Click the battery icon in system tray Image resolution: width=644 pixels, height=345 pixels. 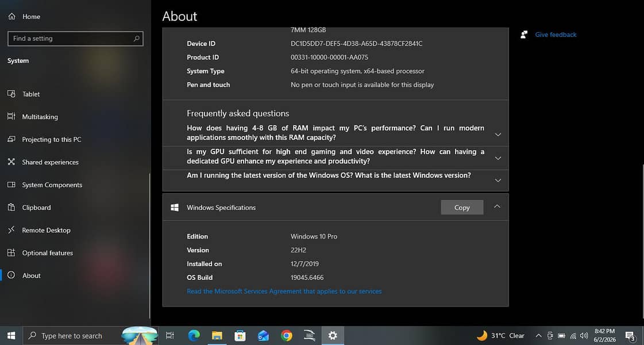(561, 336)
